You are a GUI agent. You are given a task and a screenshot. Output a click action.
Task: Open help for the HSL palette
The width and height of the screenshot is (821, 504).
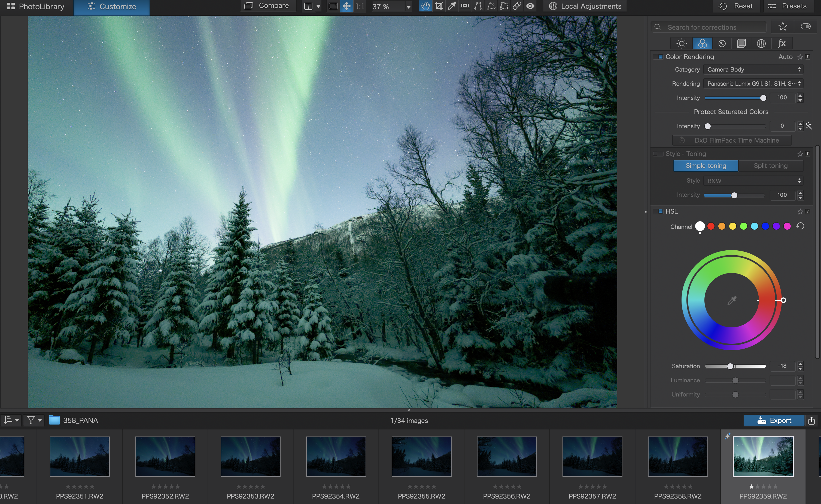pos(808,211)
